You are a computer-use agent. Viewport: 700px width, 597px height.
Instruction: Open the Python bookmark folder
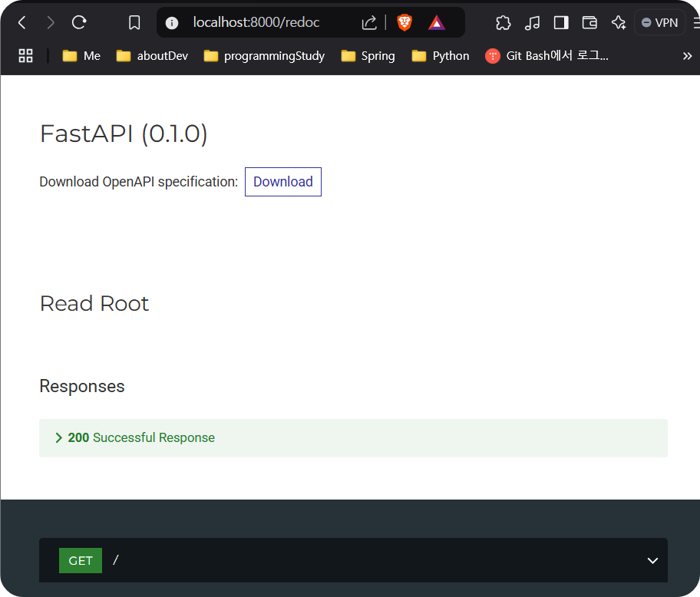click(x=440, y=56)
